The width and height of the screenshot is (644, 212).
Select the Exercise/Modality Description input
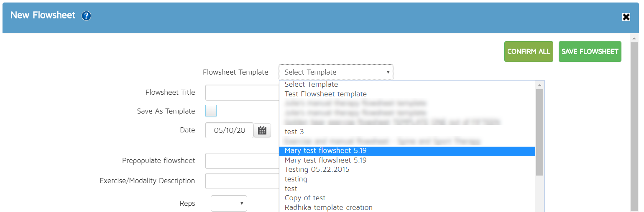coord(242,181)
